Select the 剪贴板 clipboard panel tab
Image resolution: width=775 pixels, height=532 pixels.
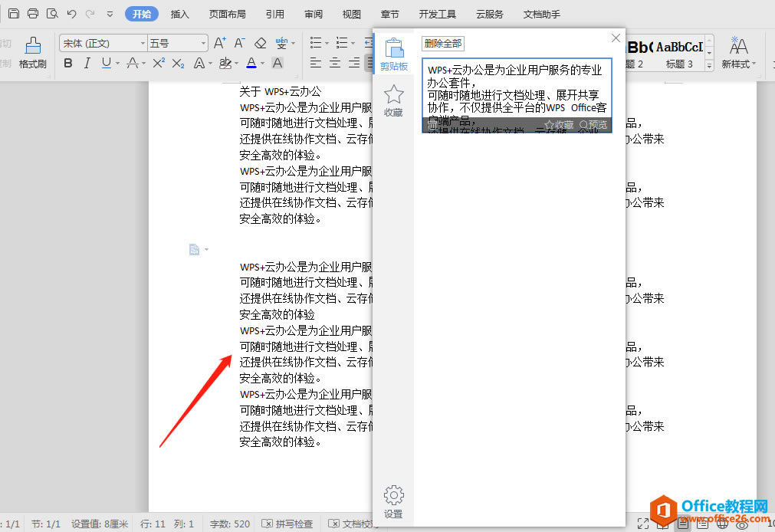point(394,54)
